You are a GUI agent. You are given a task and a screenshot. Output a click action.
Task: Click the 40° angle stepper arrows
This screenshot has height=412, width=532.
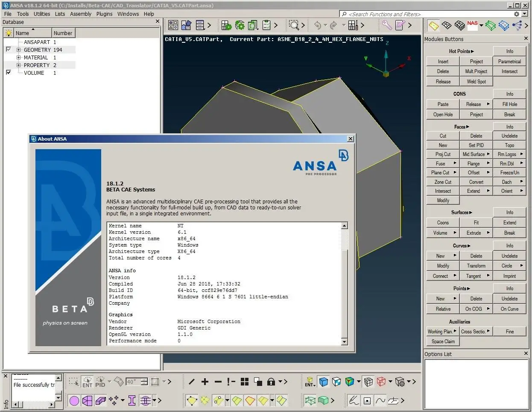click(x=144, y=382)
